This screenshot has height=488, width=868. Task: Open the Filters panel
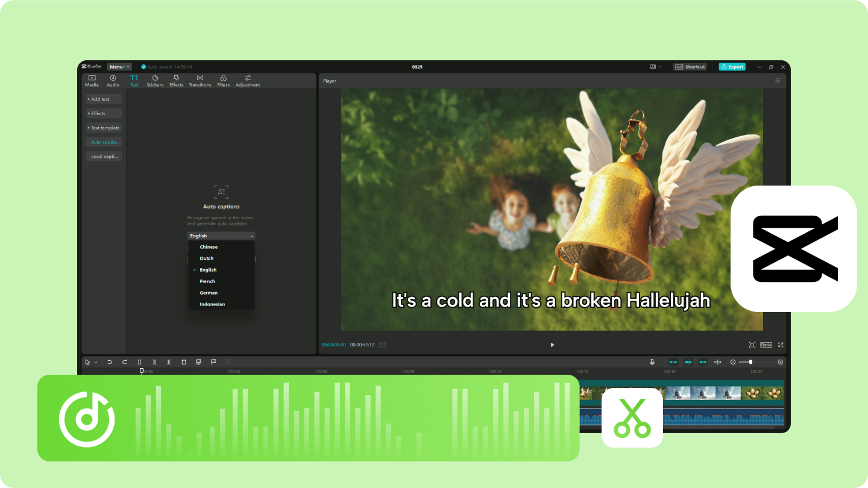pos(223,80)
